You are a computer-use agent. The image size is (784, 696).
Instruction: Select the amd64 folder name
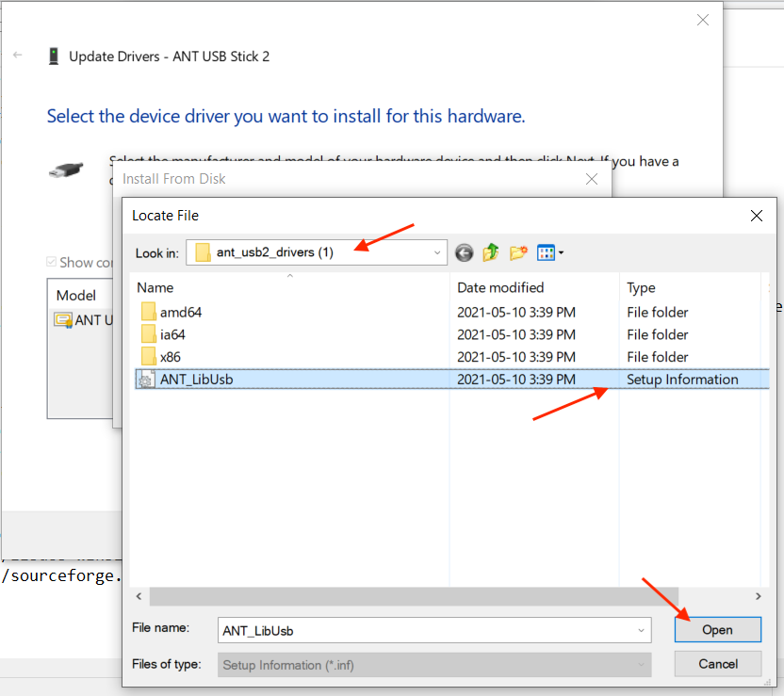pos(181,313)
